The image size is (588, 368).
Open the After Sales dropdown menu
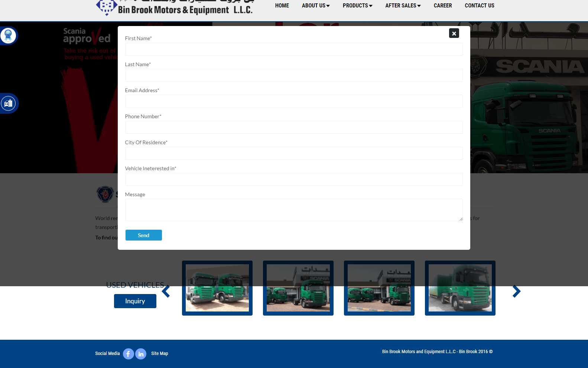point(403,6)
